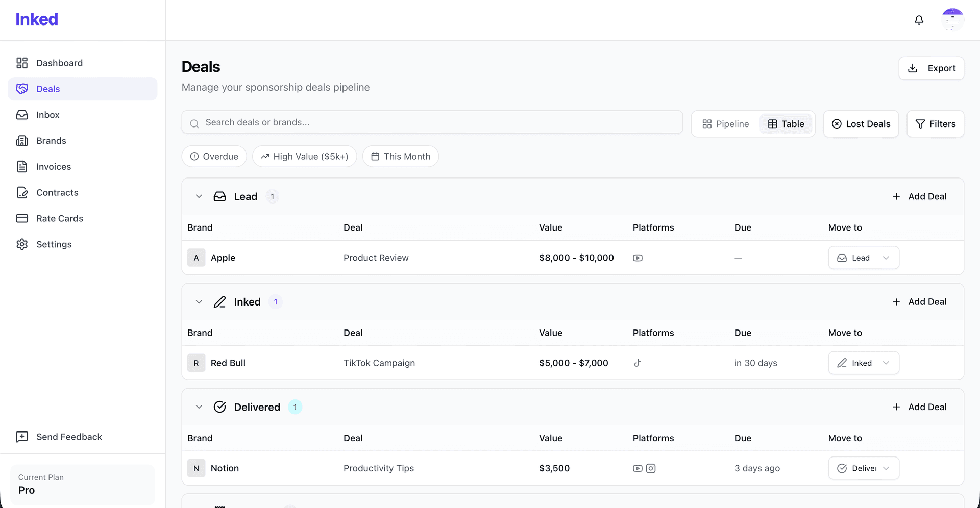
Task: Collapse the Delivered section
Action: (x=199, y=407)
